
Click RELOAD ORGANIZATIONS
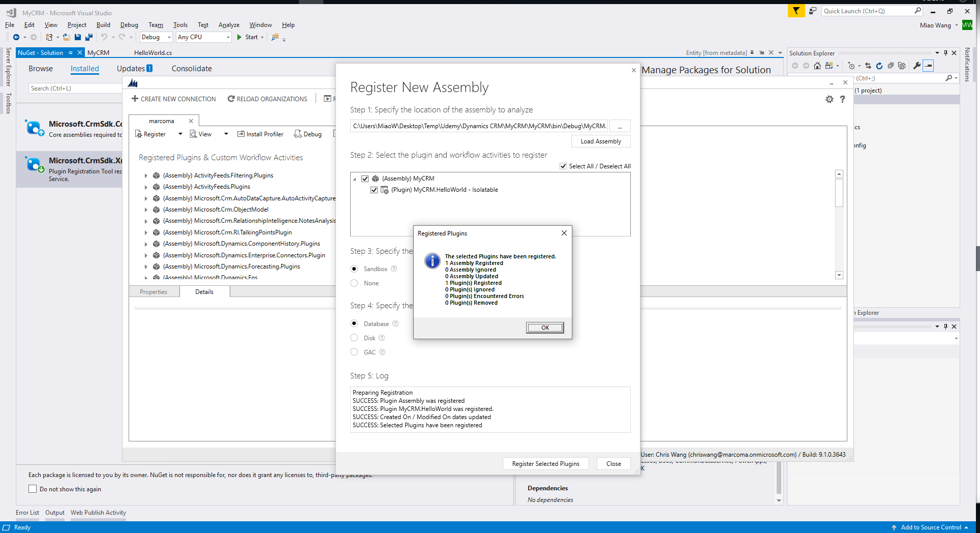point(267,99)
